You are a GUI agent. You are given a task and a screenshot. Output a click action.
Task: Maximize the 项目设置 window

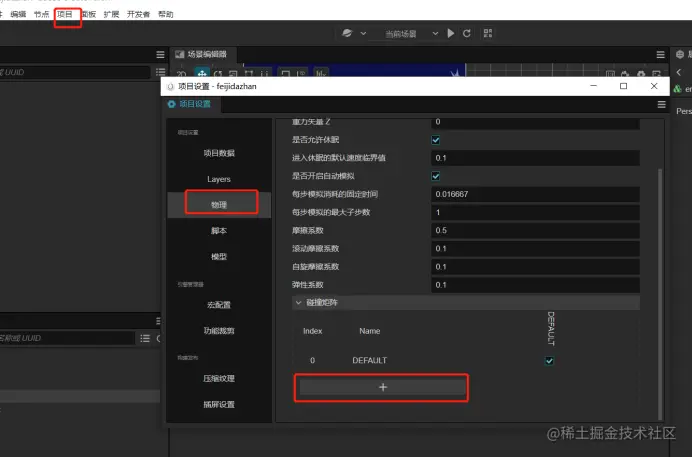(x=624, y=86)
